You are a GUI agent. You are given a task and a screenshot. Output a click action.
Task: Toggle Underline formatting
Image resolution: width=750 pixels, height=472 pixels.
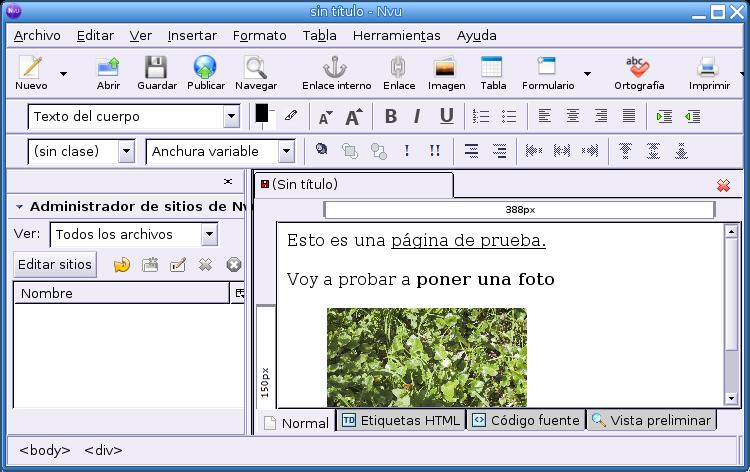[446, 116]
